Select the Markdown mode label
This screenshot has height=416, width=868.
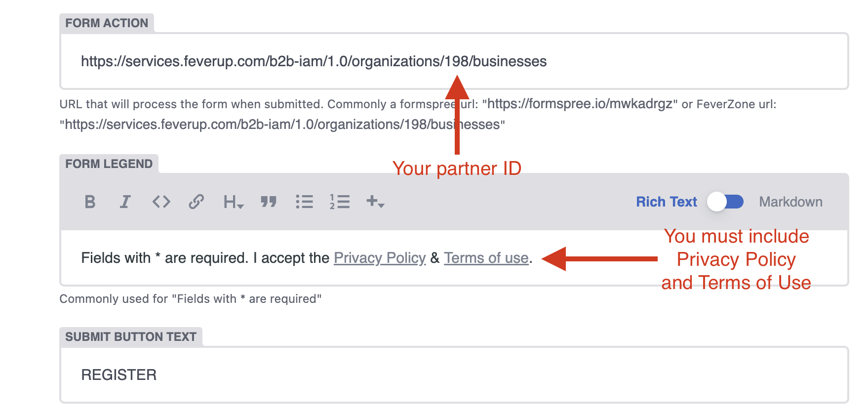tap(790, 202)
